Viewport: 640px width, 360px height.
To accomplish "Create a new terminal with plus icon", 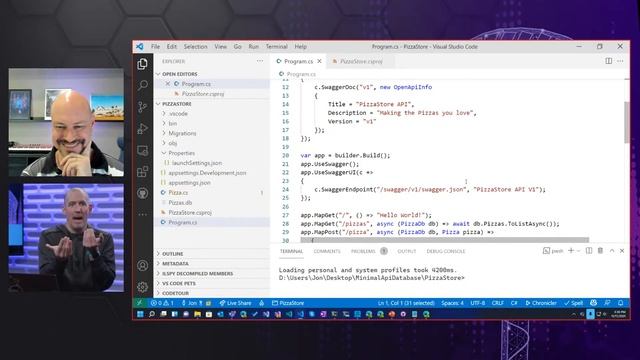I will coord(571,251).
